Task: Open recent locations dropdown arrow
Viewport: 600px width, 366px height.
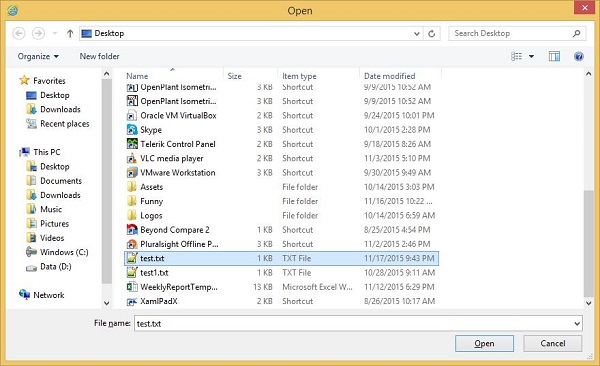Action: click(55, 34)
